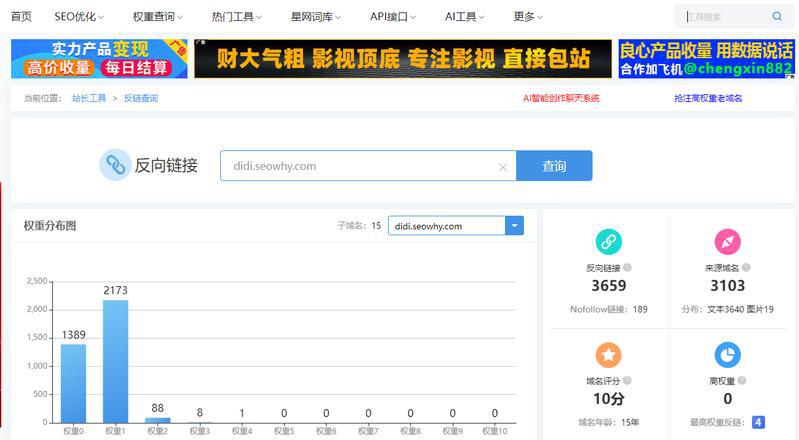Click the 域名年龄: 15年 text

pyautogui.click(x=608, y=422)
